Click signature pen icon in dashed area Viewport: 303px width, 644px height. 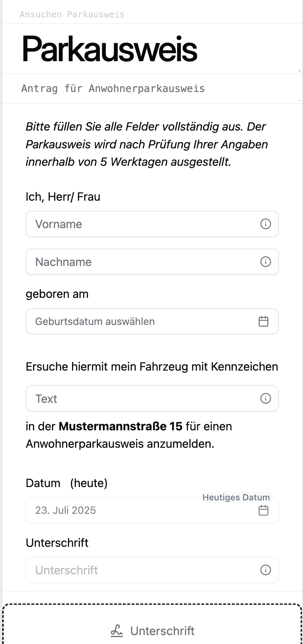click(x=117, y=631)
